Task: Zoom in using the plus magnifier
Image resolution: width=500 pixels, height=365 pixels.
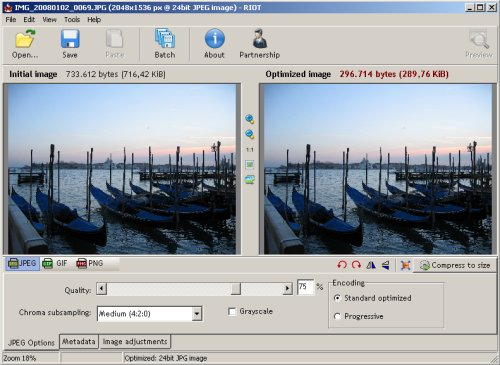Action: [x=250, y=119]
